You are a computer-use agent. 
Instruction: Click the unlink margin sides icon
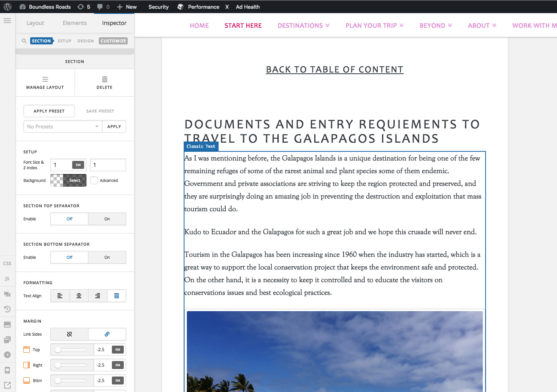tap(69, 334)
